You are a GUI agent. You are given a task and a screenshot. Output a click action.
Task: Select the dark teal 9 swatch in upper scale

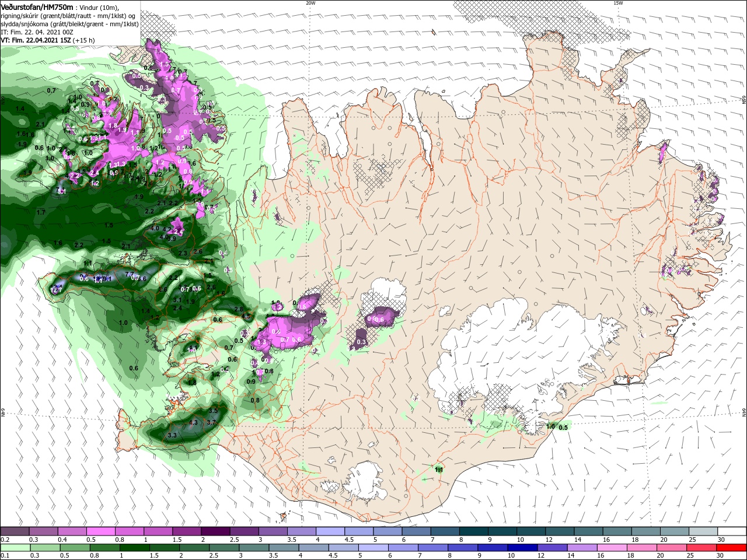[x=502, y=531]
